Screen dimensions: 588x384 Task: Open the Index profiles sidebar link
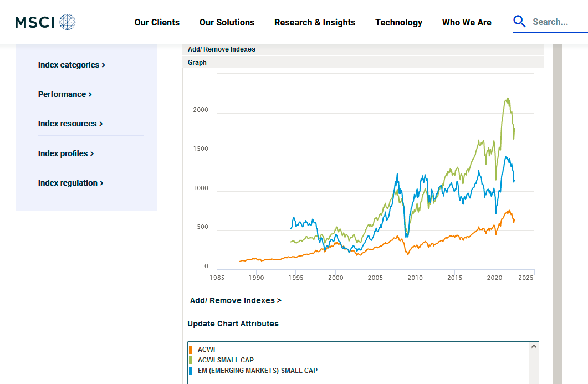point(66,153)
